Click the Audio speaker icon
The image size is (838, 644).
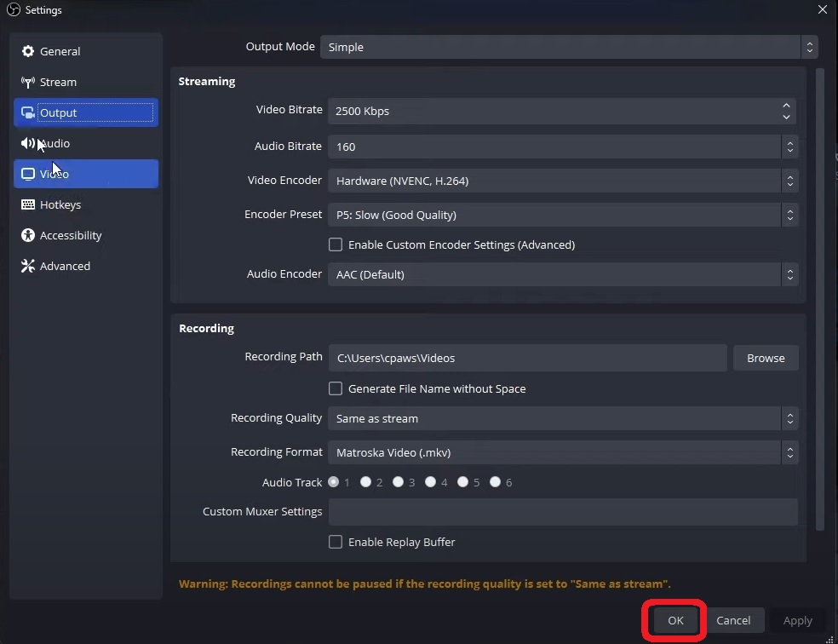coord(28,143)
